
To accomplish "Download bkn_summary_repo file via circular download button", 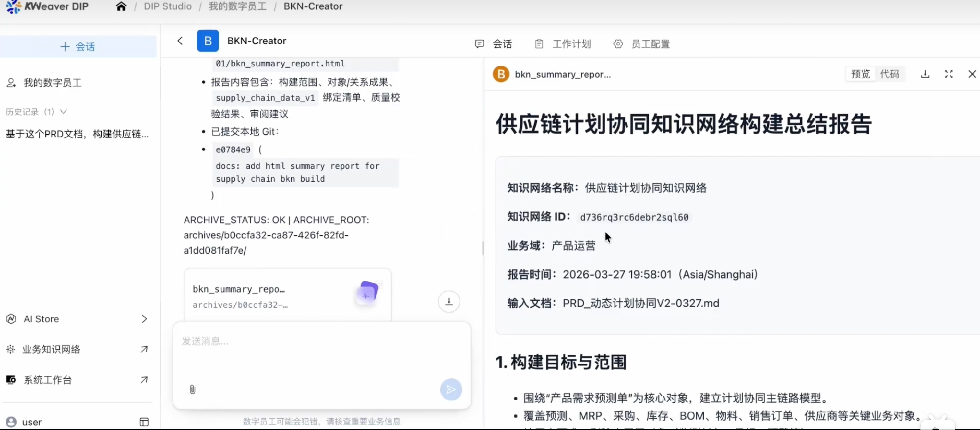I will point(449,301).
